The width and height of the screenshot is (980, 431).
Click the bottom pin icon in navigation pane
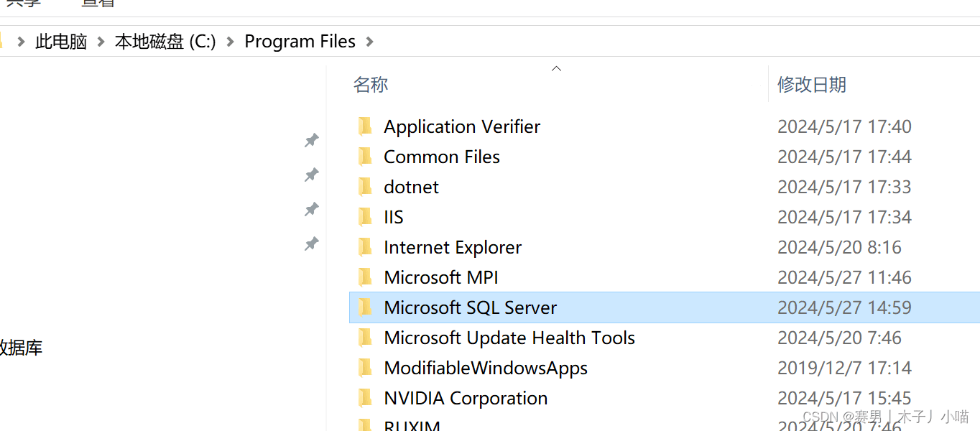tap(311, 244)
